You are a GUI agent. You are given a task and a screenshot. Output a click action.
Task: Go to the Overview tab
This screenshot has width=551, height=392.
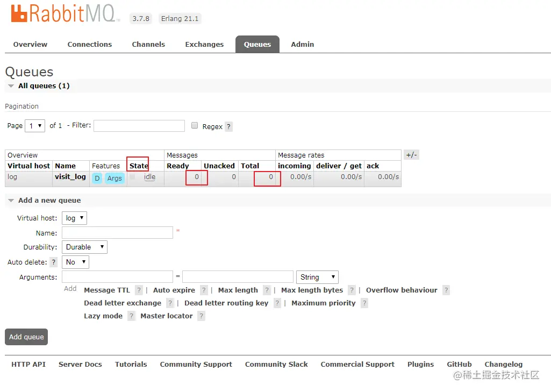30,44
